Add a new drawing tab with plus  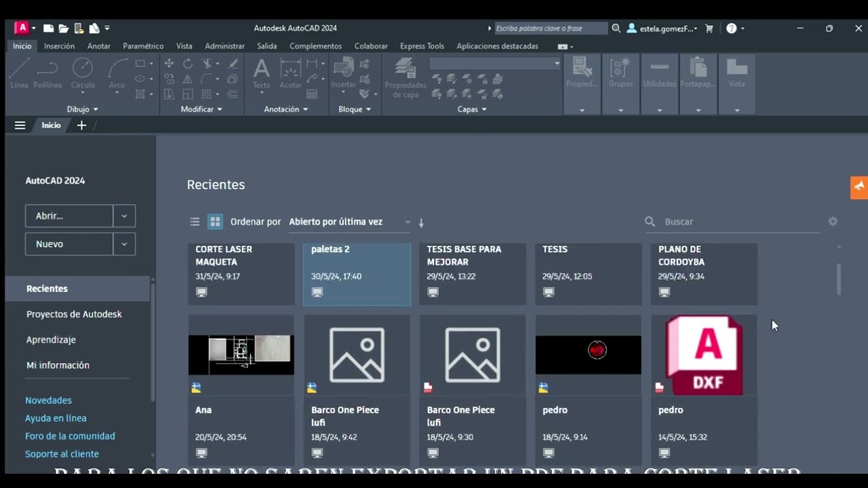click(81, 125)
